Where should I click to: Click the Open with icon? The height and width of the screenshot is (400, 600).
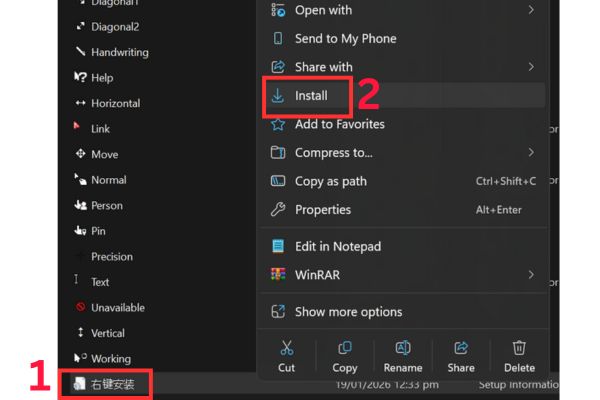pos(278,10)
